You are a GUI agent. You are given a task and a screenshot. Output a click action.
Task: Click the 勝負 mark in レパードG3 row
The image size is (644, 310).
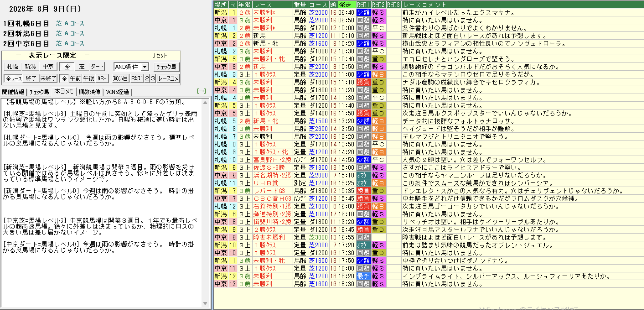click(x=363, y=191)
